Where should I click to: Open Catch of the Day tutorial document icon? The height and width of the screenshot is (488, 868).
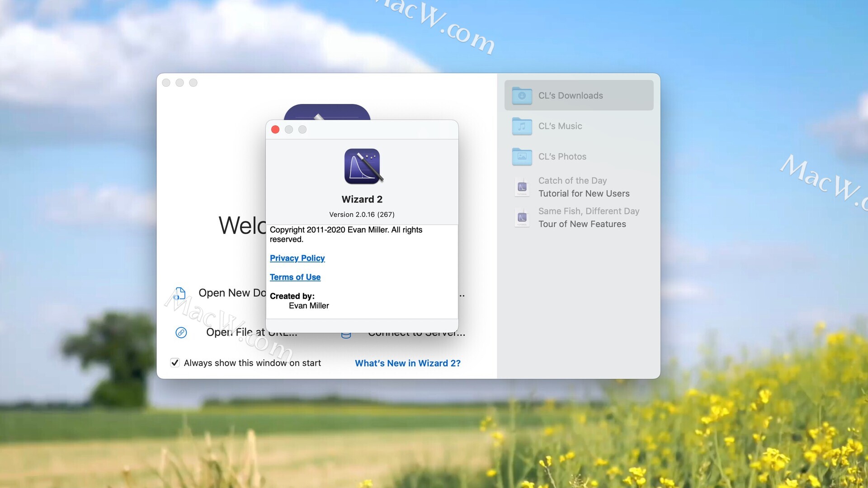522,187
